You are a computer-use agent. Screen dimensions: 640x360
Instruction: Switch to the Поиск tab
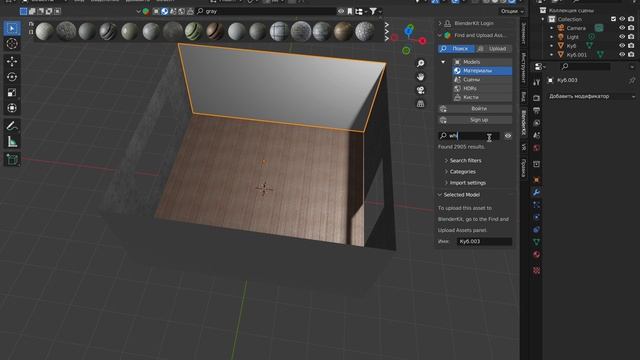point(456,49)
